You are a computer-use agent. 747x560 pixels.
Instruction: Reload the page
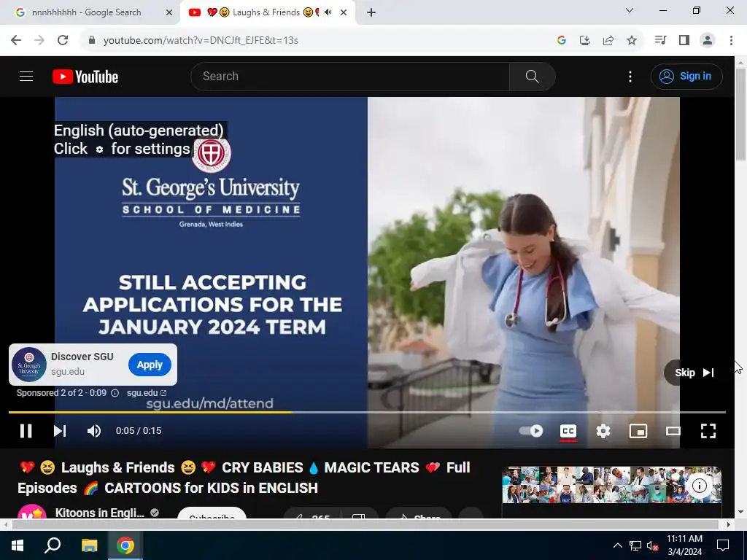pos(63,40)
